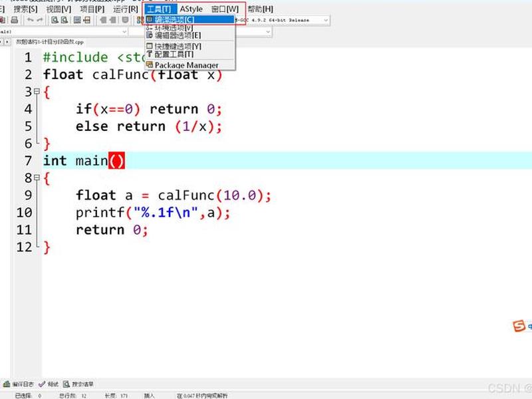Click the 'if(x==0) return 0;' line
This screenshot has height=399, width=532.
(x=148, y=109)
